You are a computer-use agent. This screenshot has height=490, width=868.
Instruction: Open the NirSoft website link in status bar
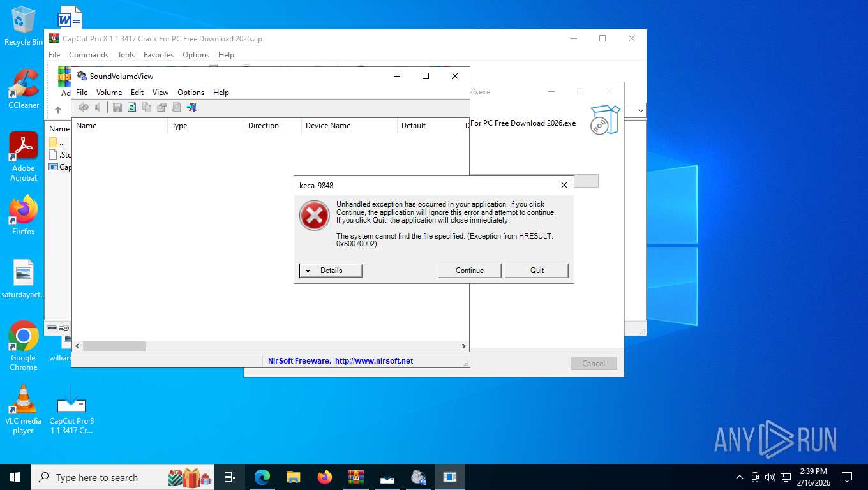(x=374, y=361)
